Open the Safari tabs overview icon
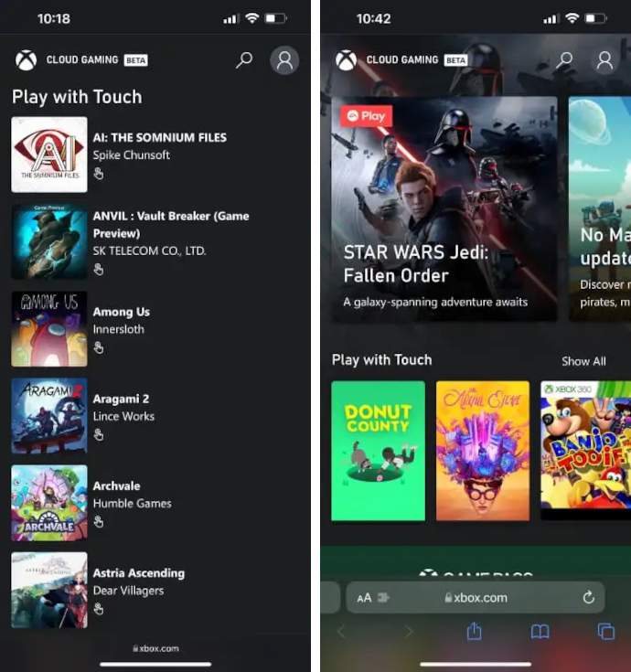 [605, 631]
